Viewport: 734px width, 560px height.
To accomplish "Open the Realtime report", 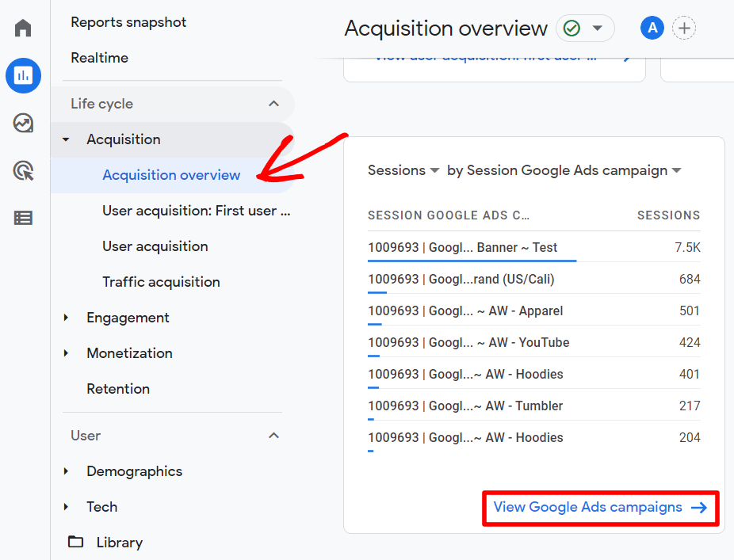I will point(99,57).
